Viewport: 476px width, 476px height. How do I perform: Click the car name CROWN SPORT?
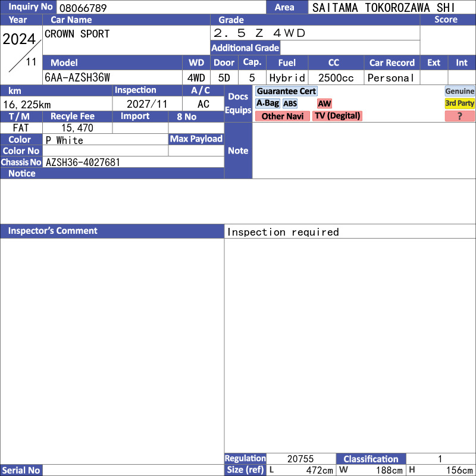point(77,34)
